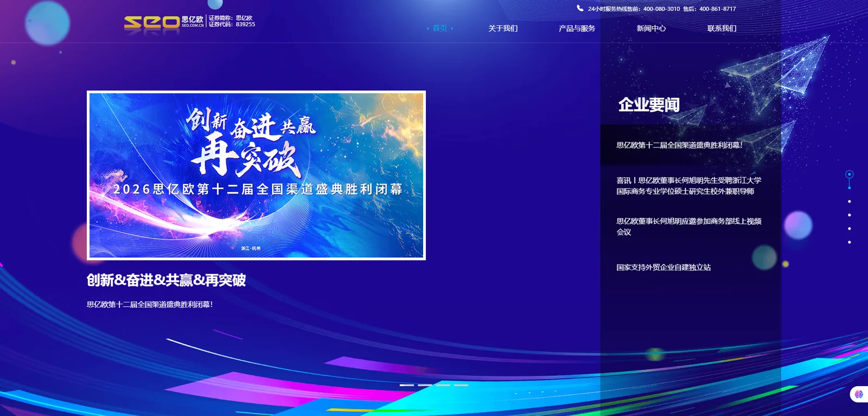Read news 何旭明应邀参加商务部线上视频会议
The height and width of the screenshot is (416, 868).
tap(688, 226)
